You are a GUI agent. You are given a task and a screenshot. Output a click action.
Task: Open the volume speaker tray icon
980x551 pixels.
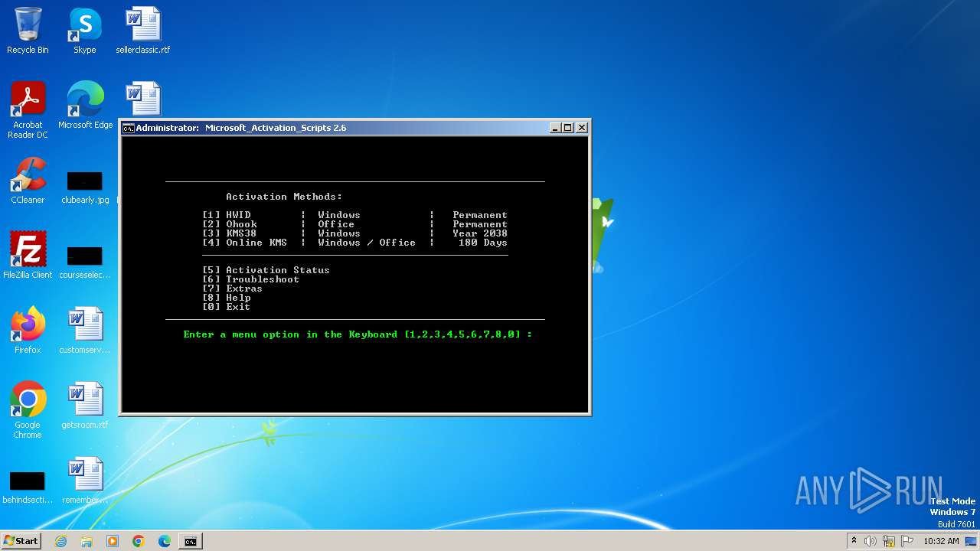coord(871,541)
